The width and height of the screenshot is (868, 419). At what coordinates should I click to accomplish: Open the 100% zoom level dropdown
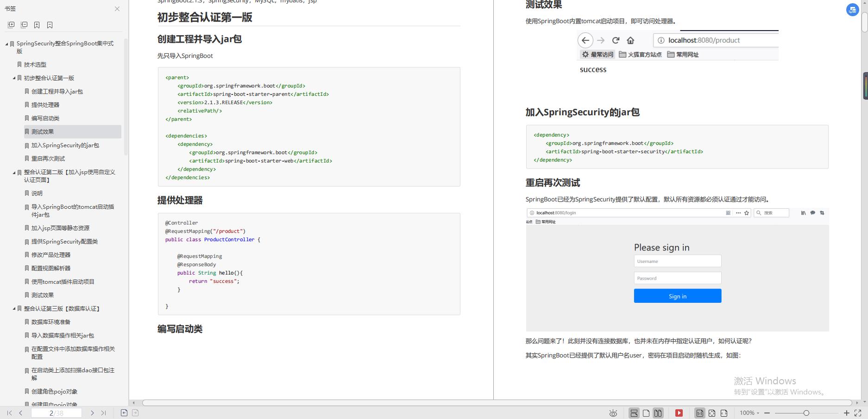tap(749, 413)
